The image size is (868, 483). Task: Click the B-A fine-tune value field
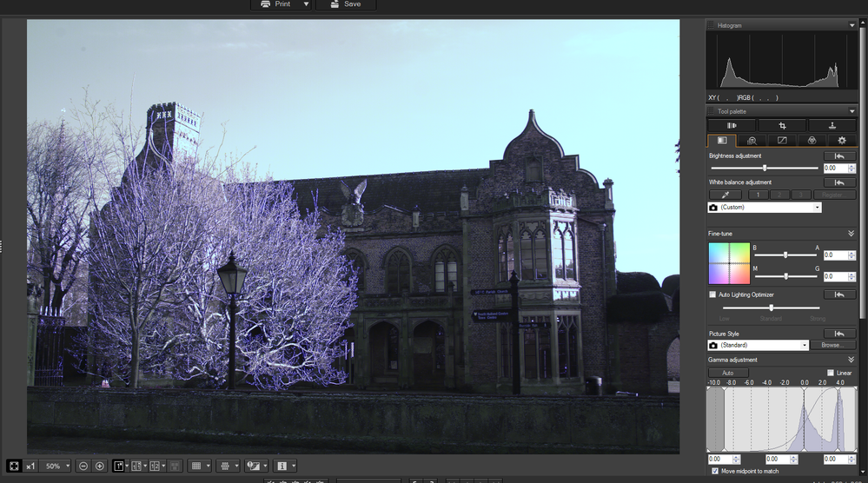tap(835, 255)
